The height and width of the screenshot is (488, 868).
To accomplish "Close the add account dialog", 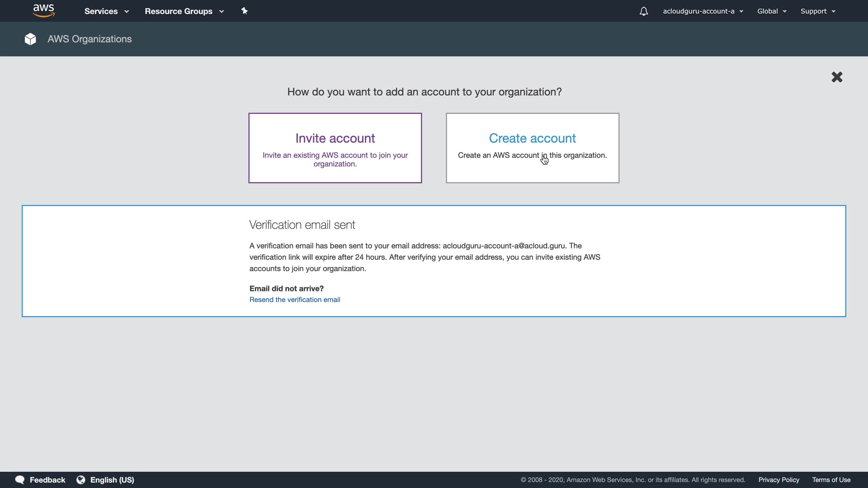I will (837, 77).
